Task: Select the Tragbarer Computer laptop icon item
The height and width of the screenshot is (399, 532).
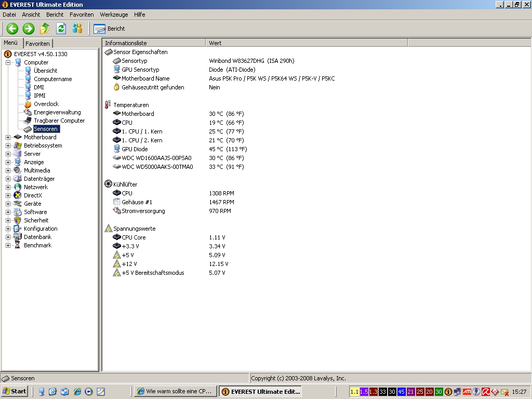Action: (28, 121)
